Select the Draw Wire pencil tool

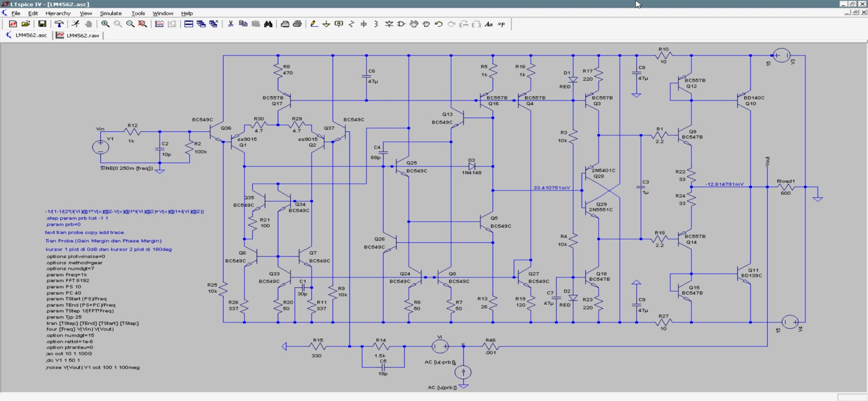(314, 24)
